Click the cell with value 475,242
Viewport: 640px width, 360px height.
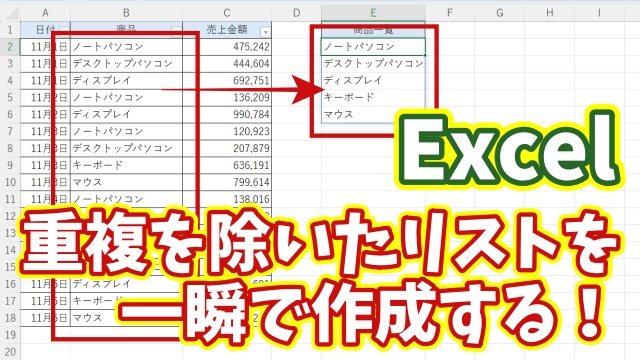coord(227,47)
